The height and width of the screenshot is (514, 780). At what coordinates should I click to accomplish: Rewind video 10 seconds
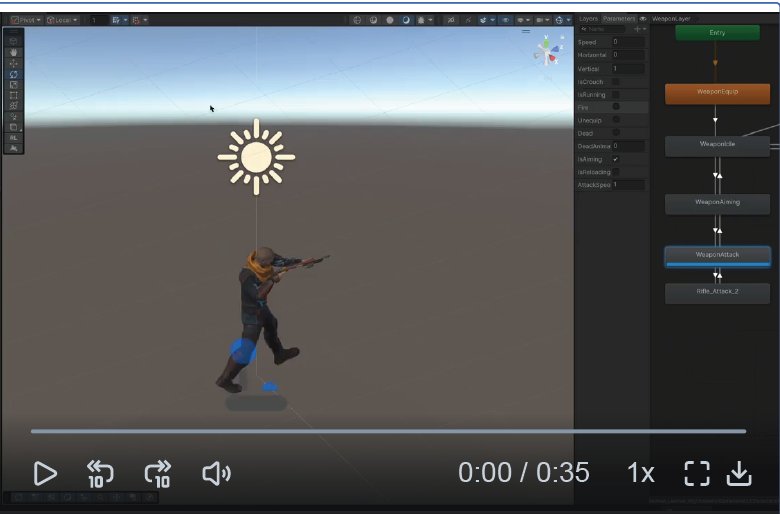pyautogui.click(x=100, y=473)
